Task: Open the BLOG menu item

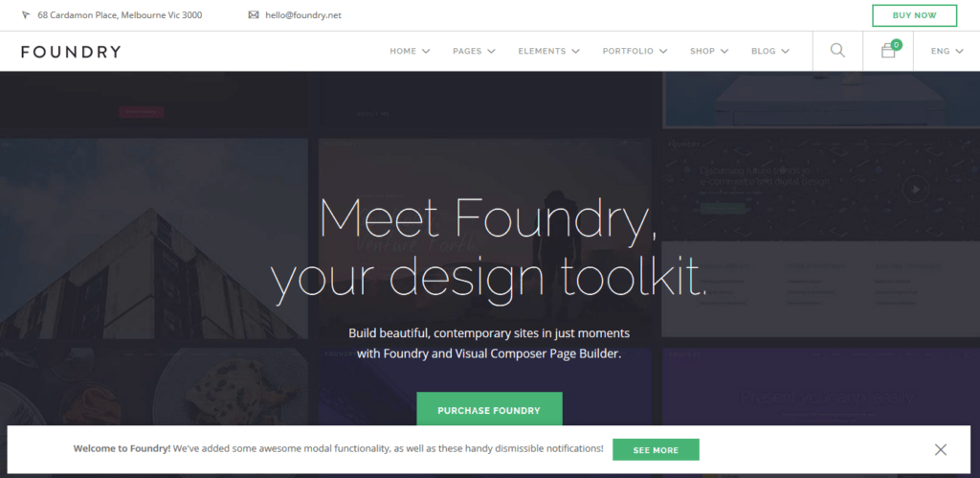Action: pos(770,52)
